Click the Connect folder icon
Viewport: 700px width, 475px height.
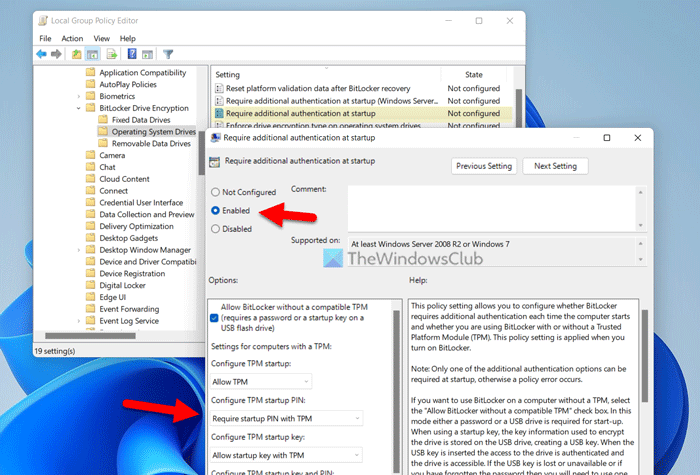click(x=91, y=190)
